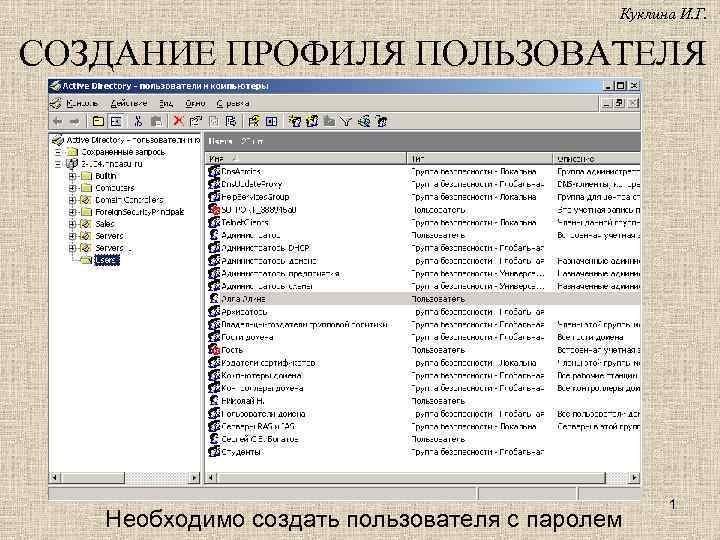Expand the Computers tree node
This screenshot has height=540, width=720.
pyautogui.click(x=72, y=188)
